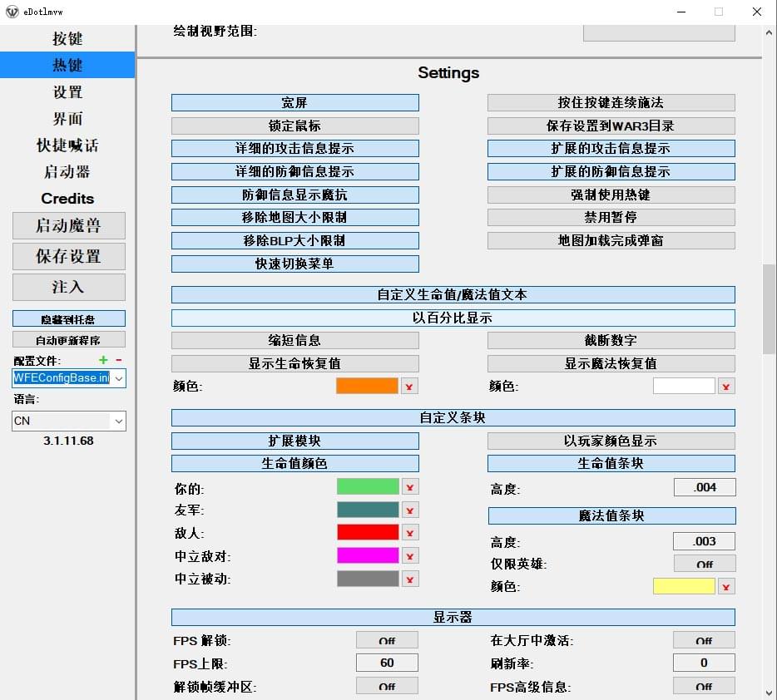Click the FPS上限 value field showing 60
The width and height of the screenshot is (777, 700).
tap(388, 662)
